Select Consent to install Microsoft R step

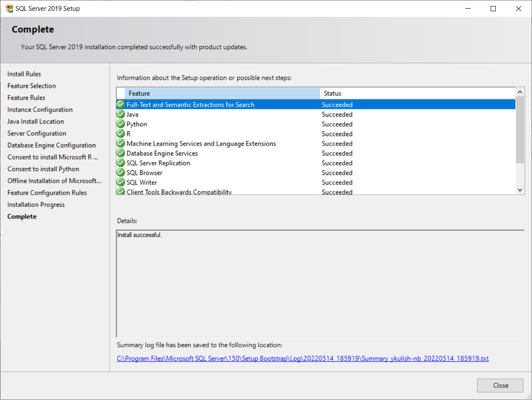coord(53,157)
